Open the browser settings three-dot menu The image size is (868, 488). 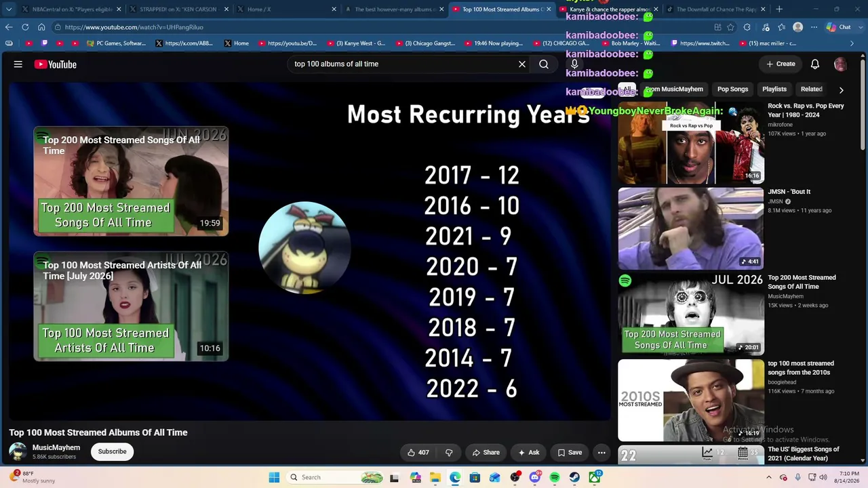click(814, 27)
